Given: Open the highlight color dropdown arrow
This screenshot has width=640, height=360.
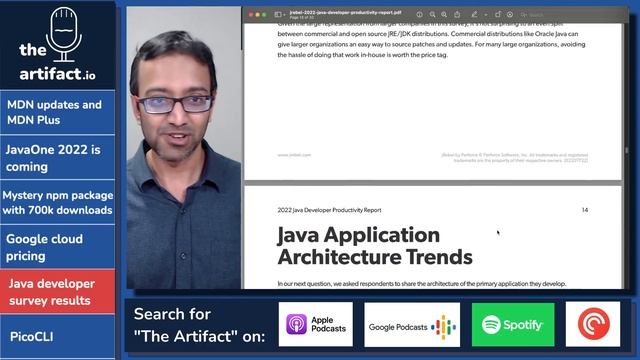Looking at the screenshot, I should (486, 15).
